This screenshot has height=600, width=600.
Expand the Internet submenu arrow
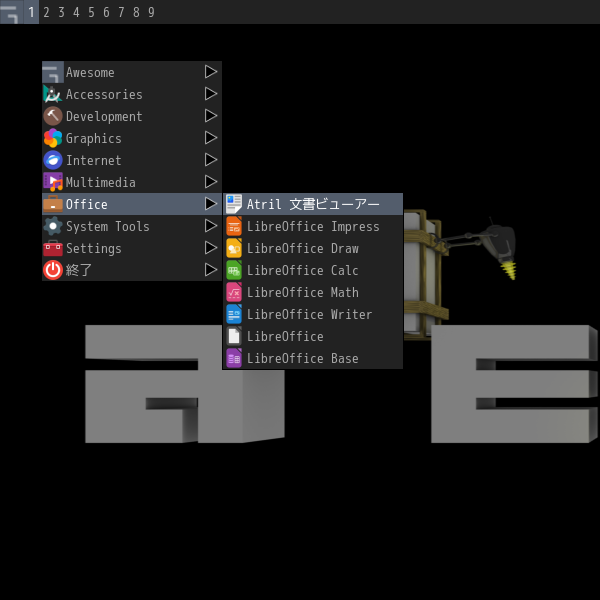211,160
